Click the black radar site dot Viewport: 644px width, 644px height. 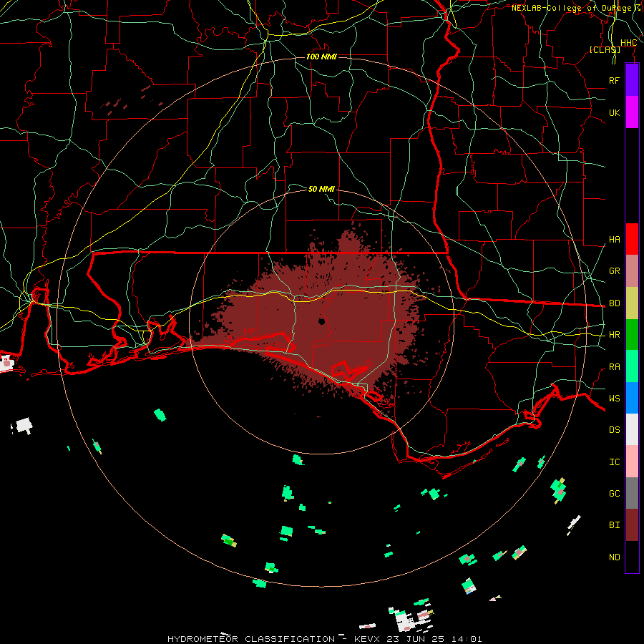click(x=321, y=321)
